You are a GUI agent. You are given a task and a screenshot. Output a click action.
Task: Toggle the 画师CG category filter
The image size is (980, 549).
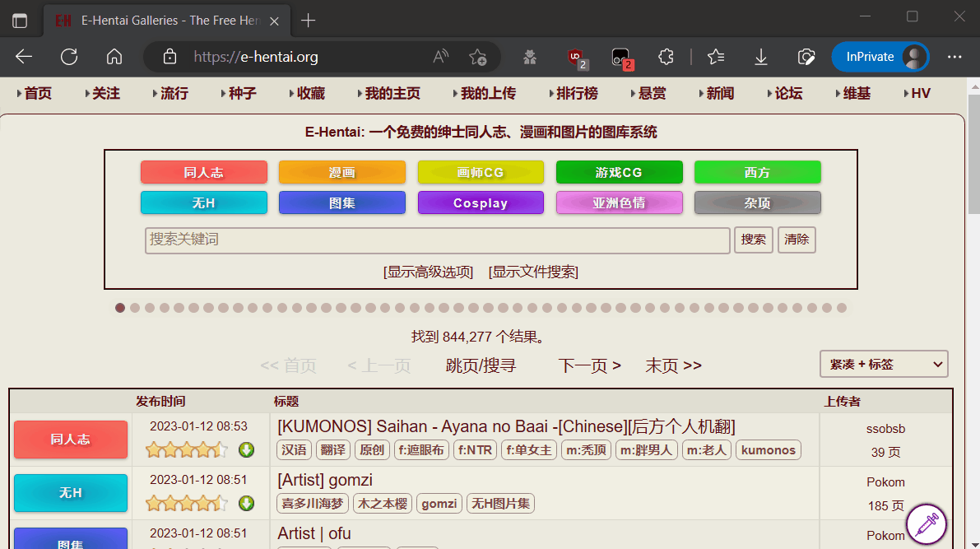[481, 172]
